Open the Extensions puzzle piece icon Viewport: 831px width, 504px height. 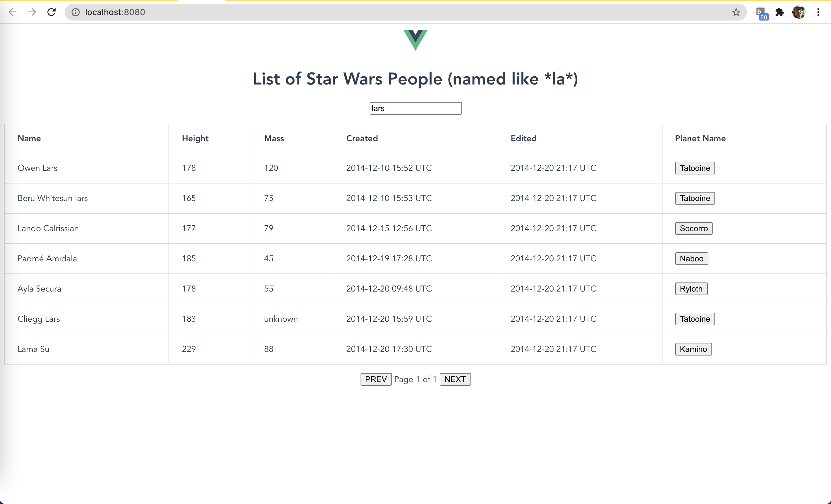coord(780,12)
